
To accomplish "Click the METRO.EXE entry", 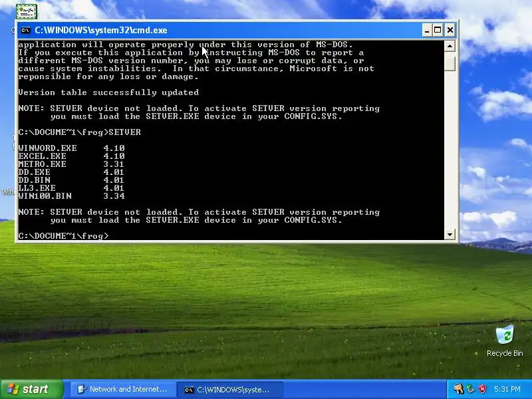I will tap(72, 164).
